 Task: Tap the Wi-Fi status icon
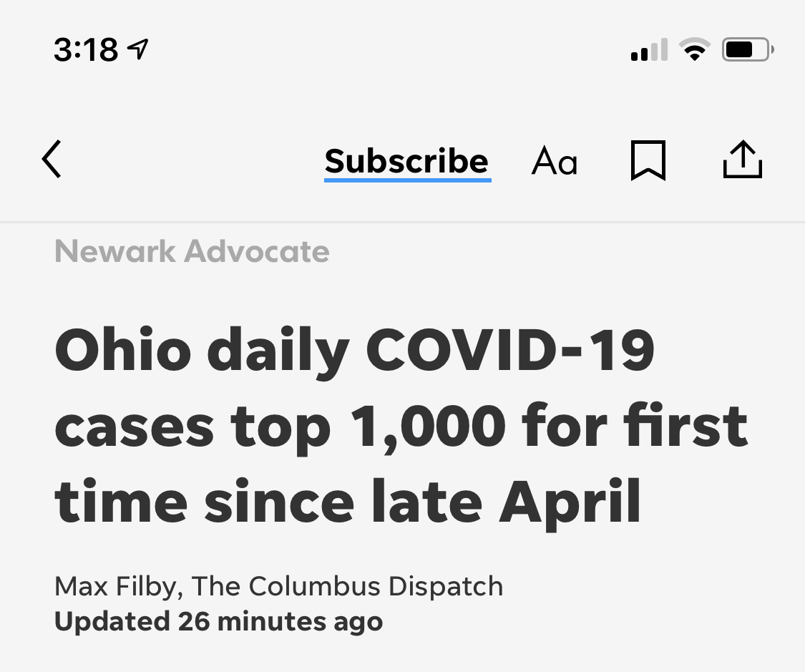693,50
